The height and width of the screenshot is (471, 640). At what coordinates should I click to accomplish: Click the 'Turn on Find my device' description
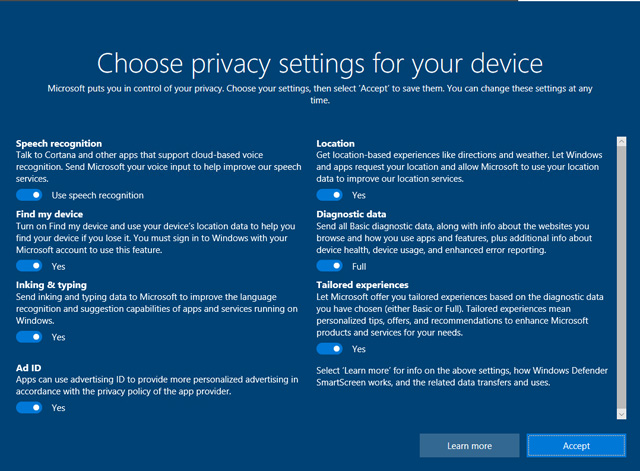point(156,238)
